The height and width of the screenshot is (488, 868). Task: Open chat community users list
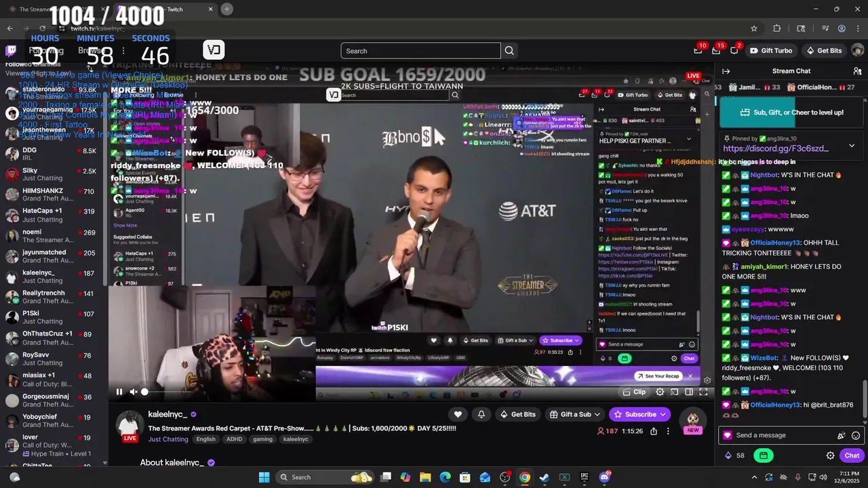[857, 71]
